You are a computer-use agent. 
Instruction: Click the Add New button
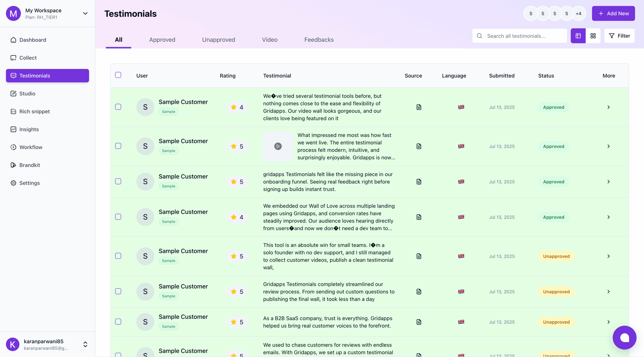pyautogui.click(x=613, y=13)
